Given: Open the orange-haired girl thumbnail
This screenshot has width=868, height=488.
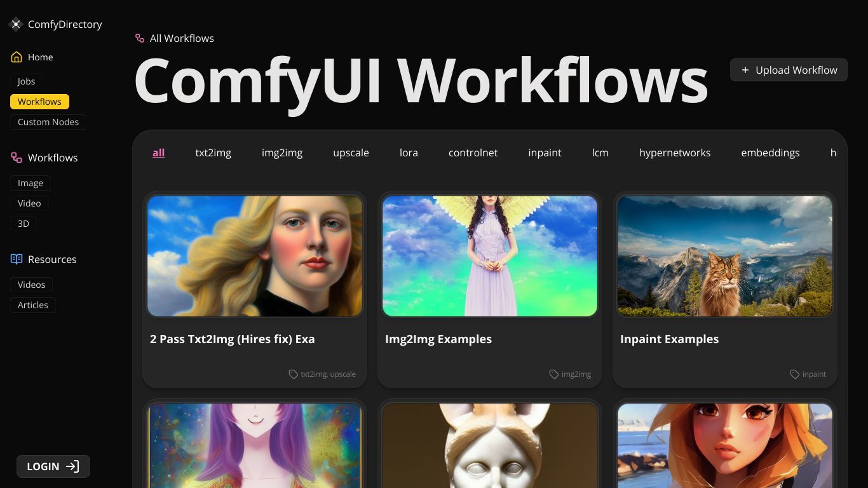Looking at the screenshot, I should coord(725,446).
